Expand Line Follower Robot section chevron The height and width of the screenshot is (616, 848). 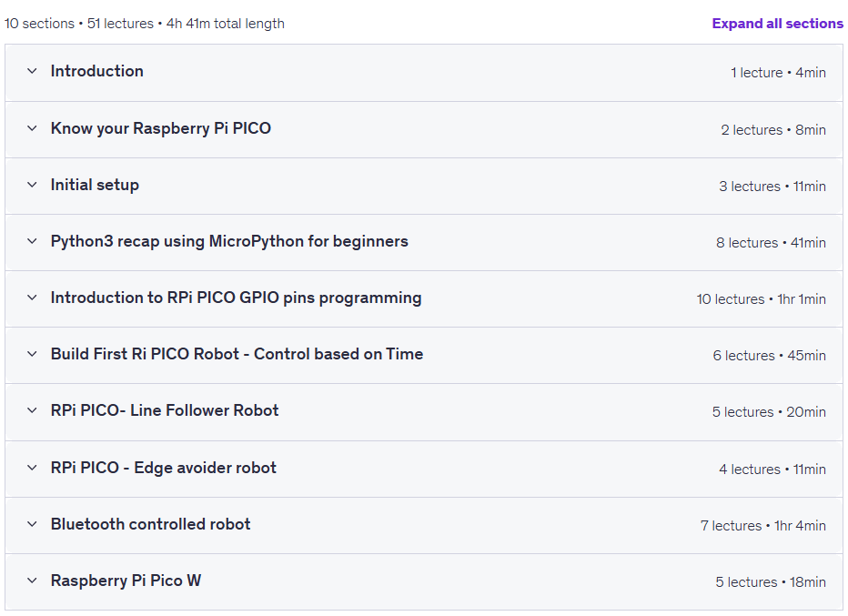click(32, 410)
